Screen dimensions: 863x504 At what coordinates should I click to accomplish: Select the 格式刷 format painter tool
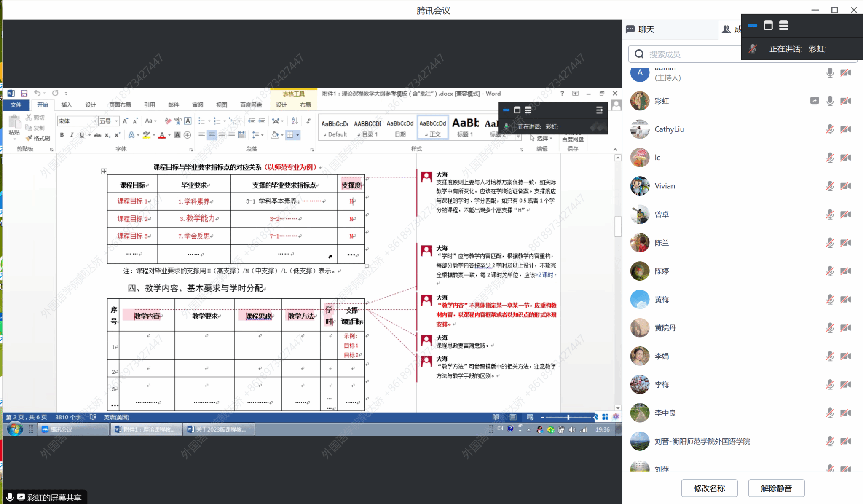[x=38, y=138]
